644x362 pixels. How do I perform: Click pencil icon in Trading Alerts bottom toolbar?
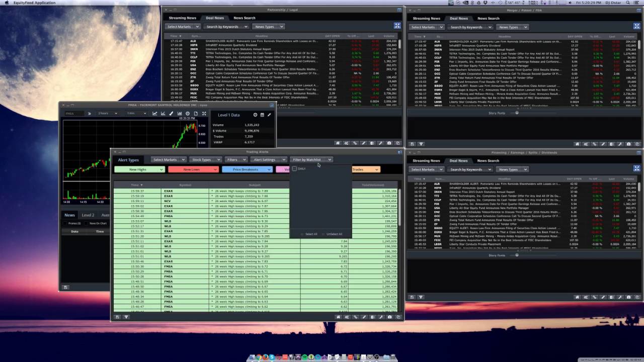pos(364,317)
